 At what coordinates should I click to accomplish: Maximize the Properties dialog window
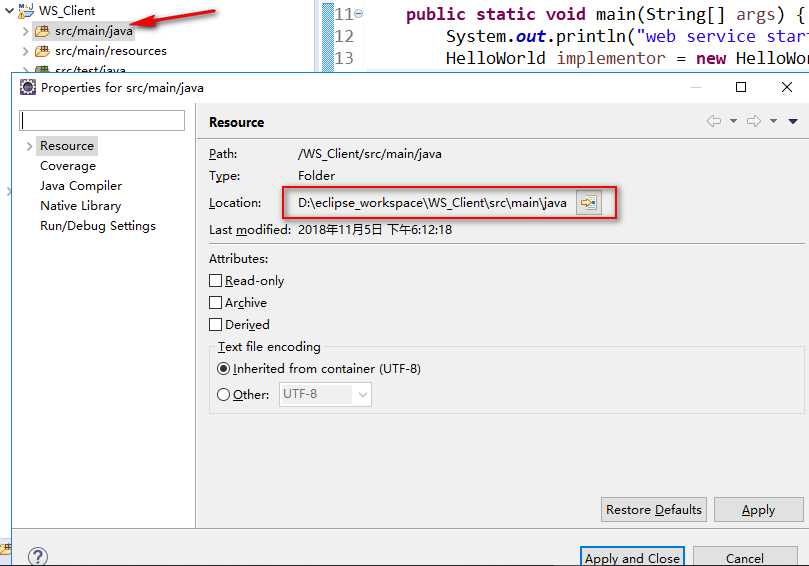741,87
